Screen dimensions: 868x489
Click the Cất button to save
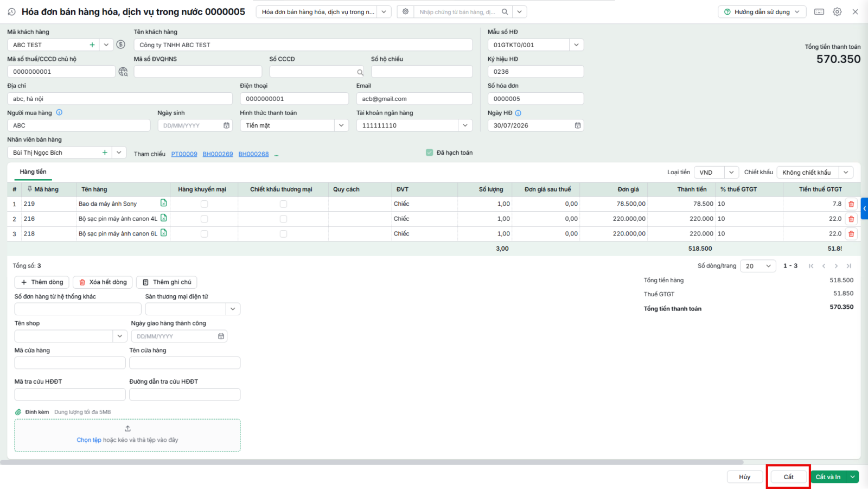788,477
